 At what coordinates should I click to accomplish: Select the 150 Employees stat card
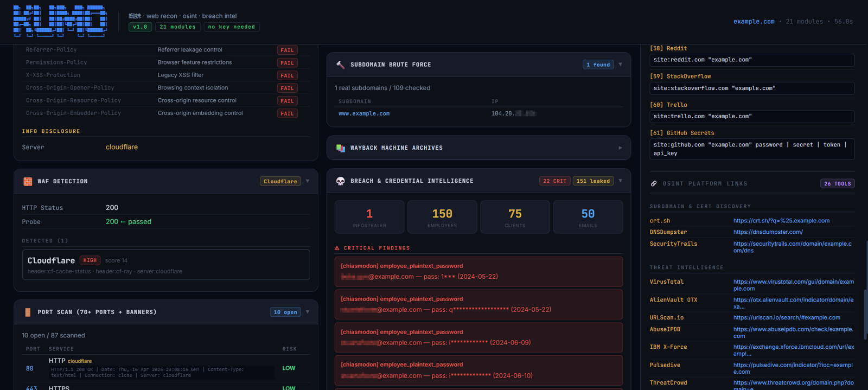442,217
